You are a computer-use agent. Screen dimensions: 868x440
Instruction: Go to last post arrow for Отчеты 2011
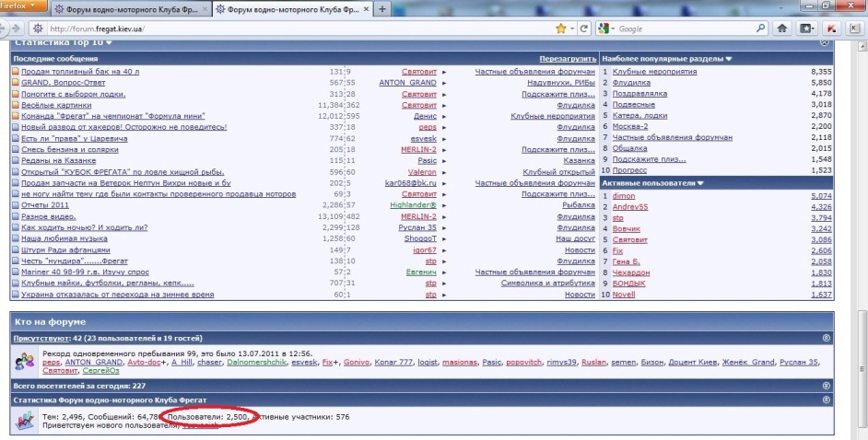[444, 205]
